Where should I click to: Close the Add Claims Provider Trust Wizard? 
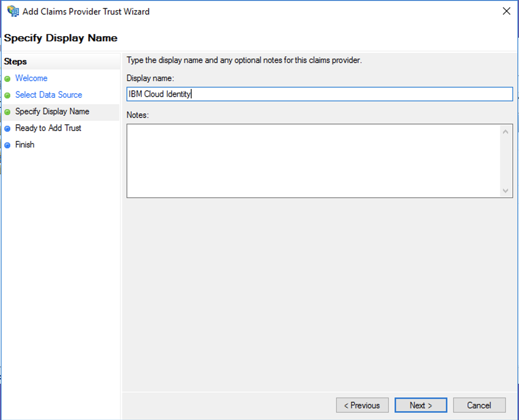coord(506,11)
